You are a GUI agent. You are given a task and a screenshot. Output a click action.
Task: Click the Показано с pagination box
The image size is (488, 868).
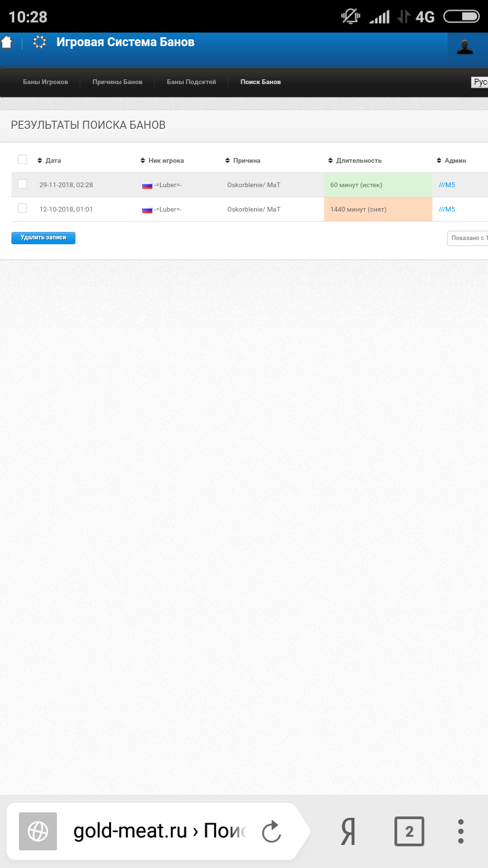click(468, 238)
